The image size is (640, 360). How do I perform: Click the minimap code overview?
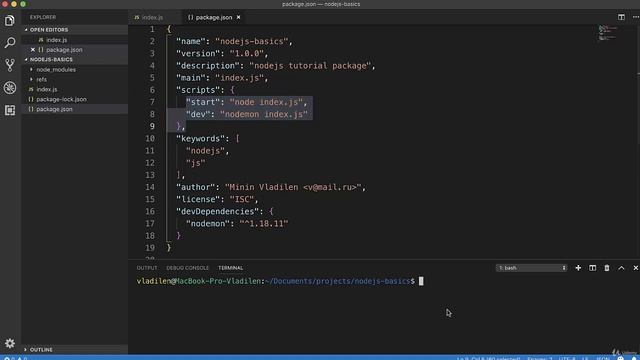[607, 33]
